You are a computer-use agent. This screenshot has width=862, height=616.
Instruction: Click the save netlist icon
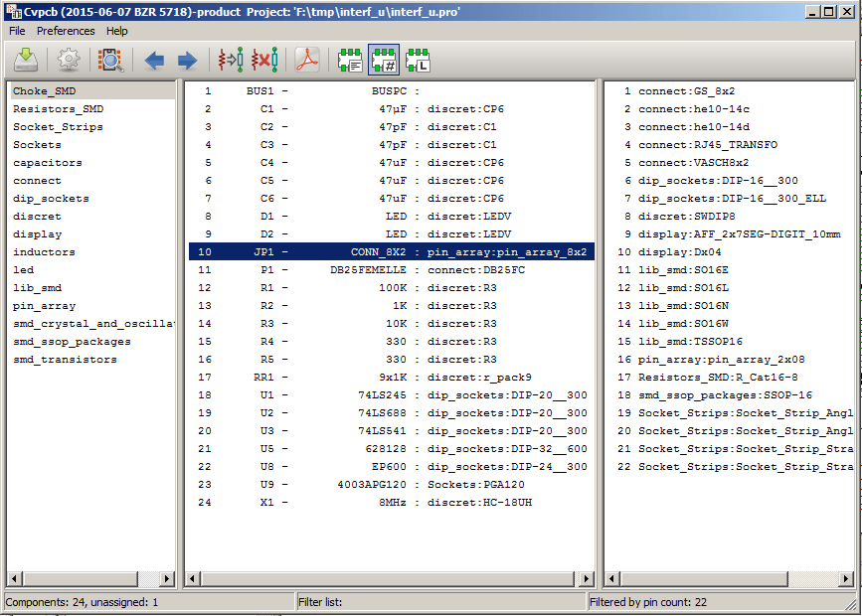coord(26,61)
